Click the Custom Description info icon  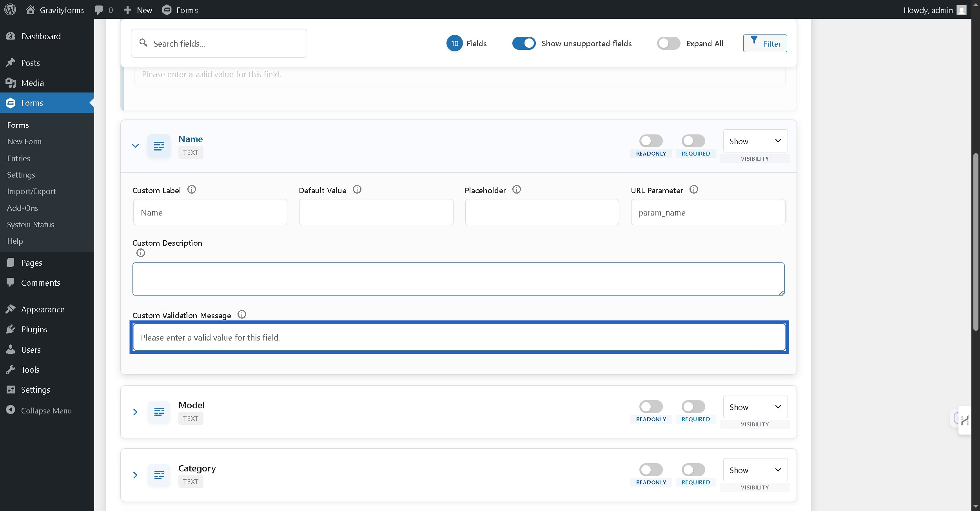click(x=140, y=253)
